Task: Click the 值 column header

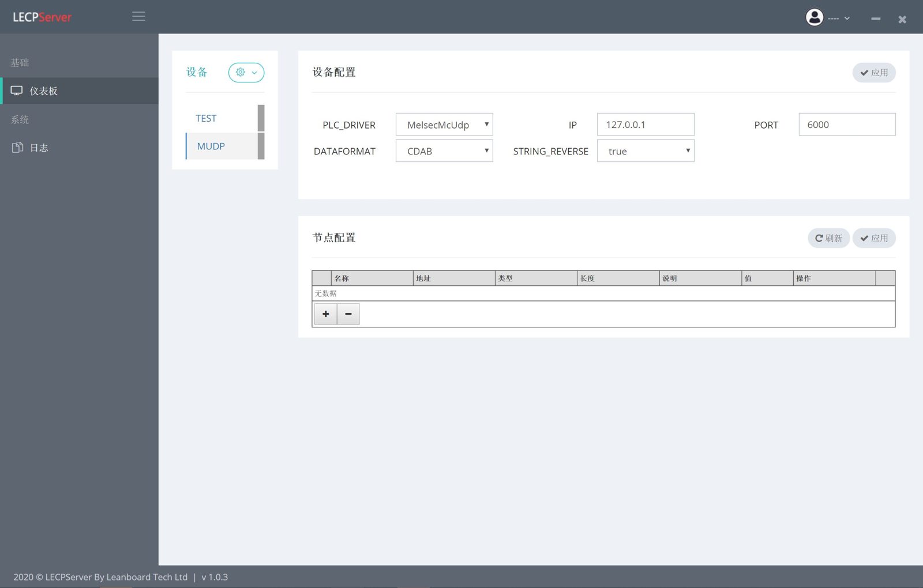Action: (767, 278)
